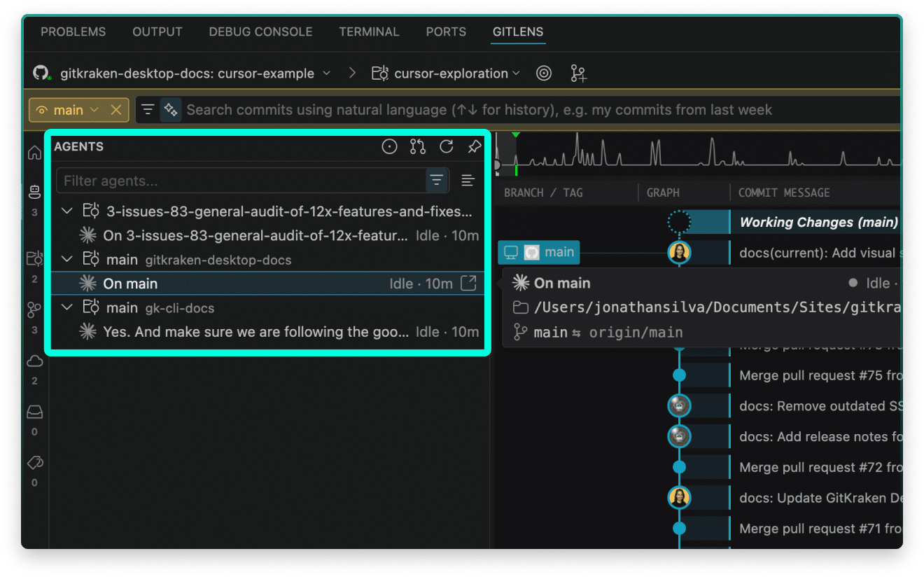This screenshot has width=924, height=577.
Task: Toggle the natural language AI search sparkle
Action: 170,109
